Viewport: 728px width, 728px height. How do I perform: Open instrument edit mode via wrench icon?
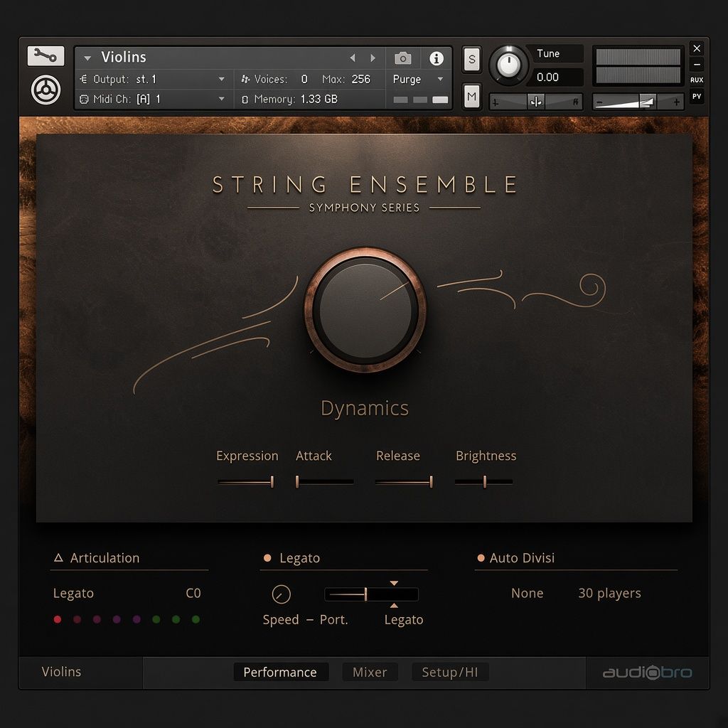pos(45,56)
